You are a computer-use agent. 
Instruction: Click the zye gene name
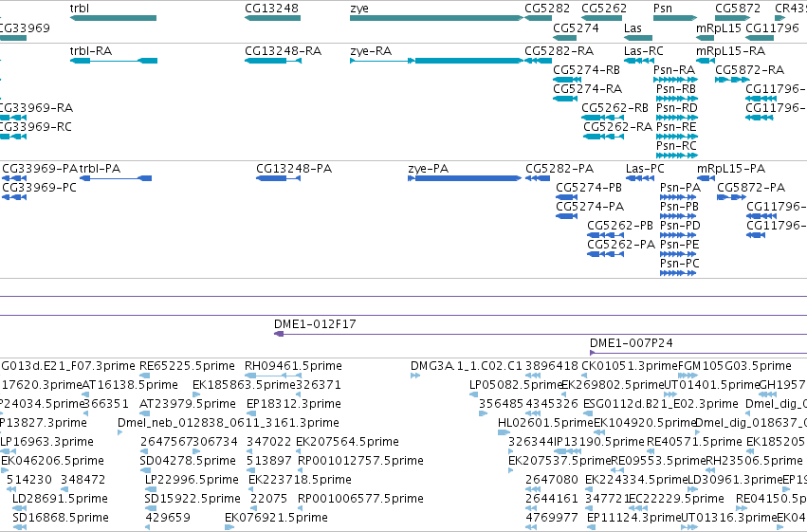(359, 9)
